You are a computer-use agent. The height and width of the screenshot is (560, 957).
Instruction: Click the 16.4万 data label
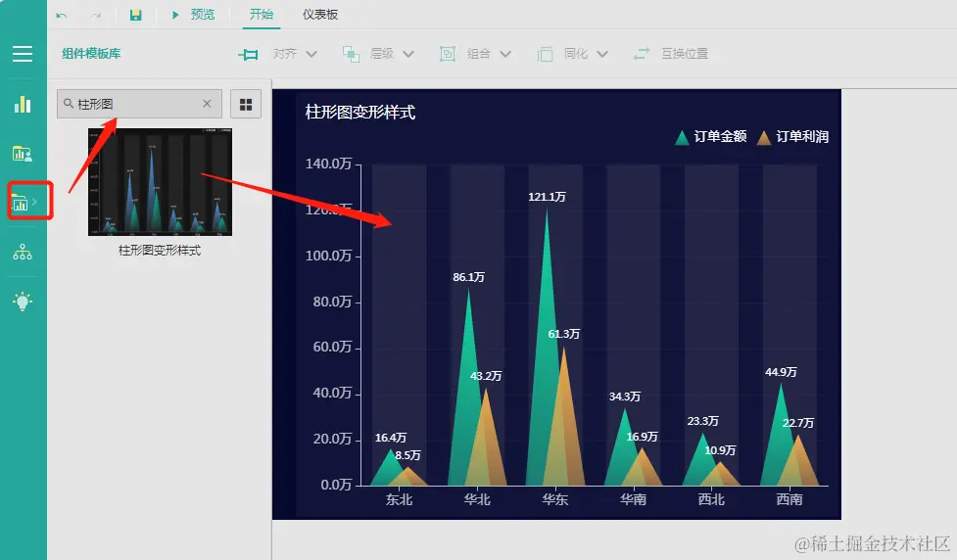[391, 438]
